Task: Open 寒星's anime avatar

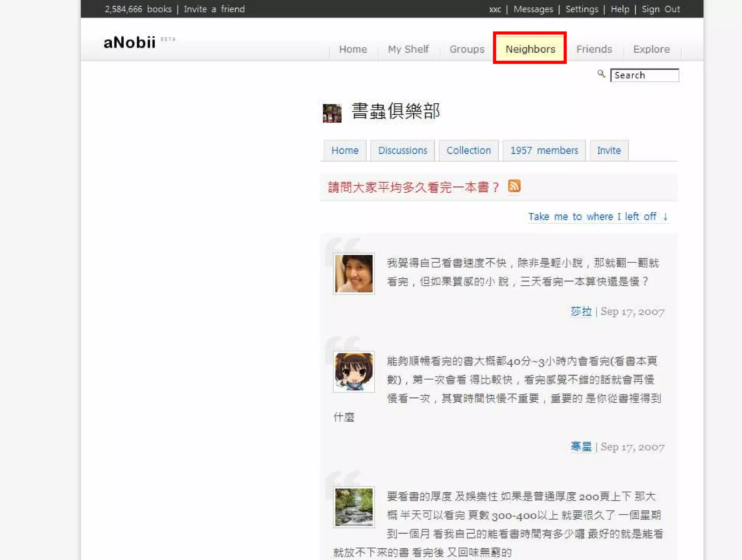Action: (354, 372)
